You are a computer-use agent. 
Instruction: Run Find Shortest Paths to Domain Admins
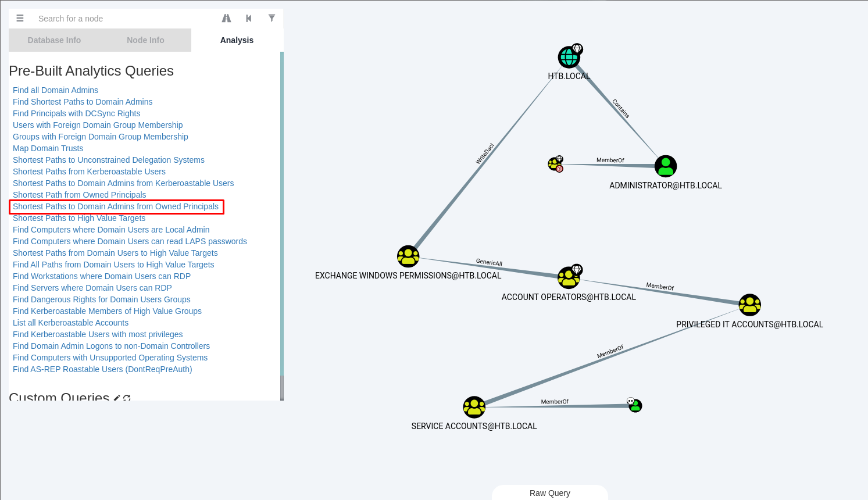click(x=83, y=102)
